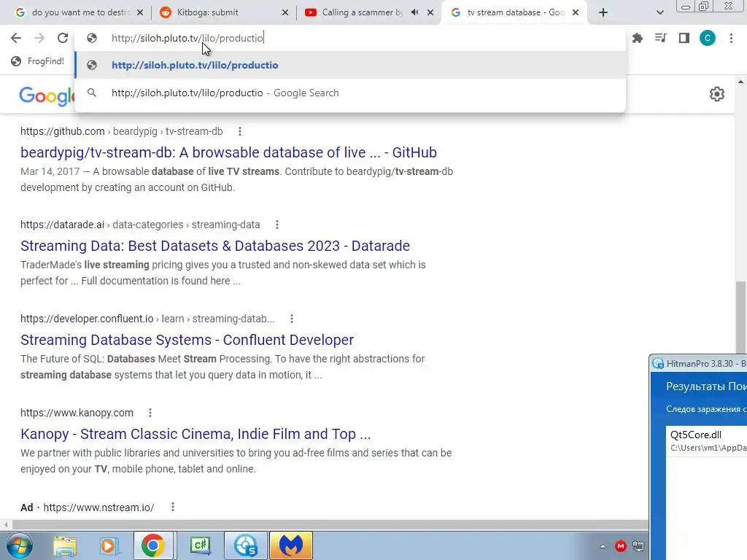Open a new browser tab
Viewport: 747px width, 560px height.
point(603,12)
